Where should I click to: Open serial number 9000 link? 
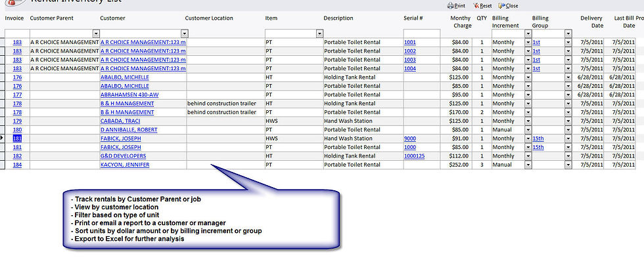point(410,138)
